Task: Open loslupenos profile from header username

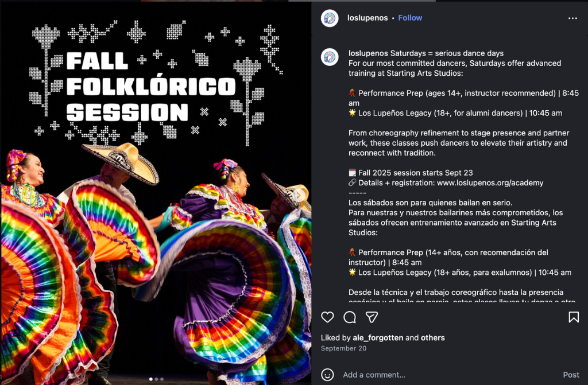Action: (367, 18)
